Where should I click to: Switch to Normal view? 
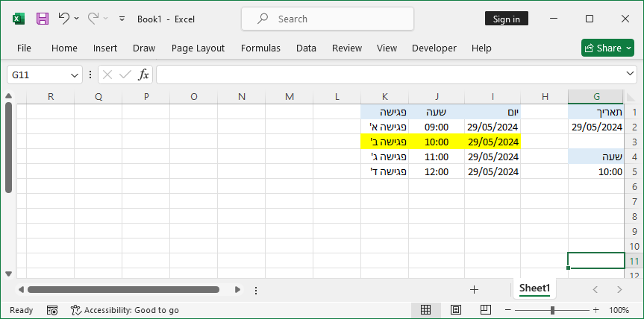click(x=426, y=310)
